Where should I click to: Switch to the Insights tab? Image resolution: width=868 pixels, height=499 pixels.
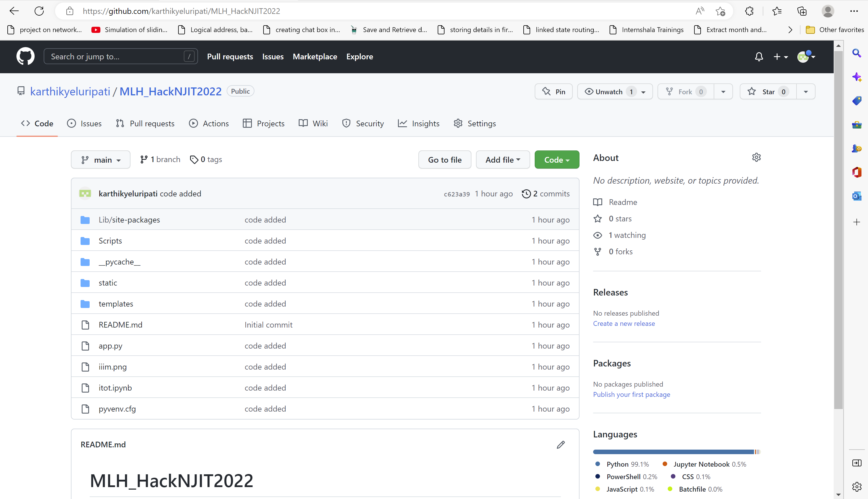point(418,123)
